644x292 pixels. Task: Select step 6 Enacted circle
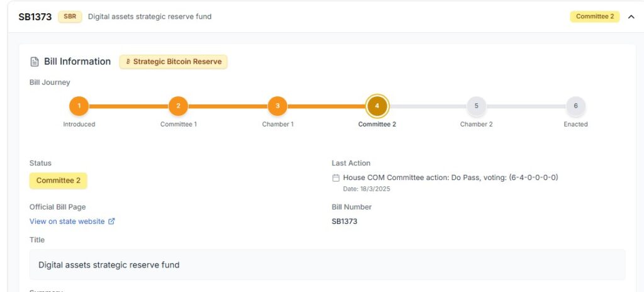576,106
